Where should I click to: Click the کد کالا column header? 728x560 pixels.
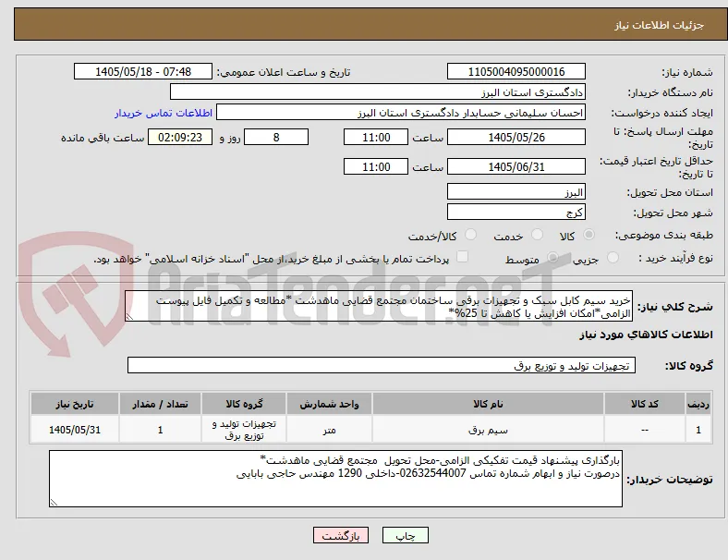tap(645, 404)
